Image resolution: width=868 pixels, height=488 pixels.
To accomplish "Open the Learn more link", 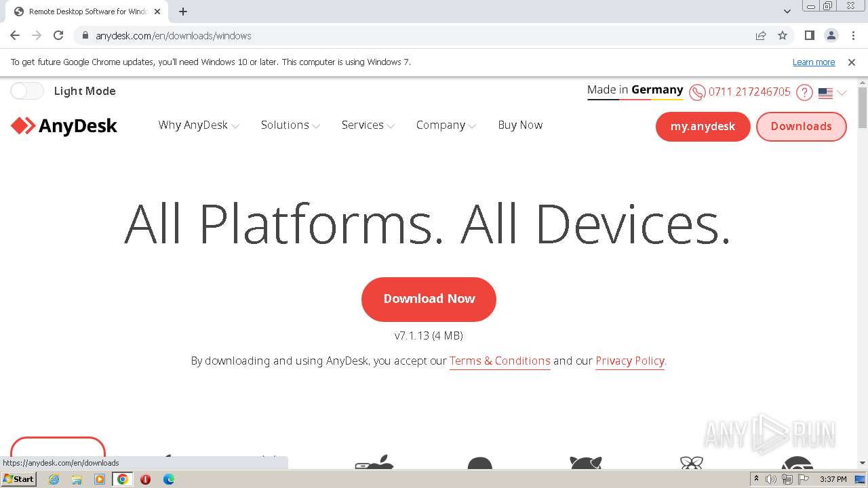I will (814, 62).
